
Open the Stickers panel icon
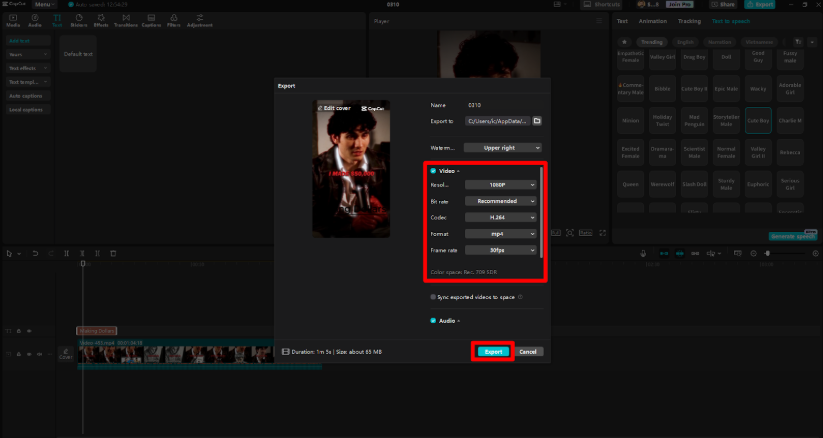coord(79,20)
